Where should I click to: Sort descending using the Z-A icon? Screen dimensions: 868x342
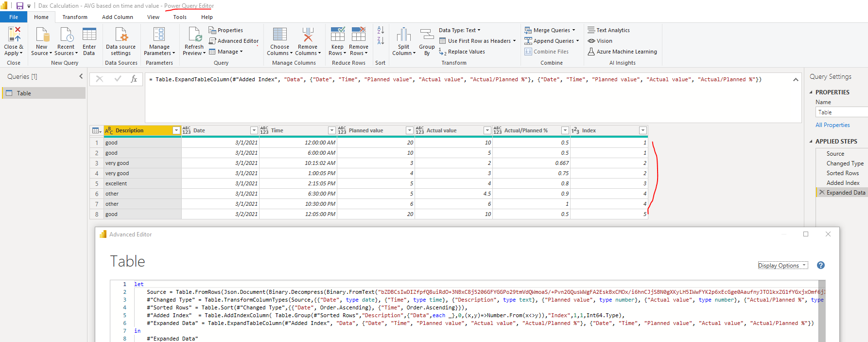[381, 41]
